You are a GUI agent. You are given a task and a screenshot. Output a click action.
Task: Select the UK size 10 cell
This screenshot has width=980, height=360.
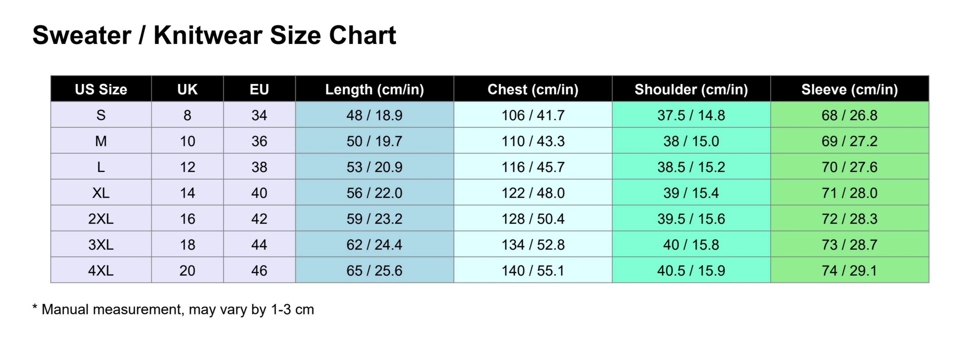point(187,141)
